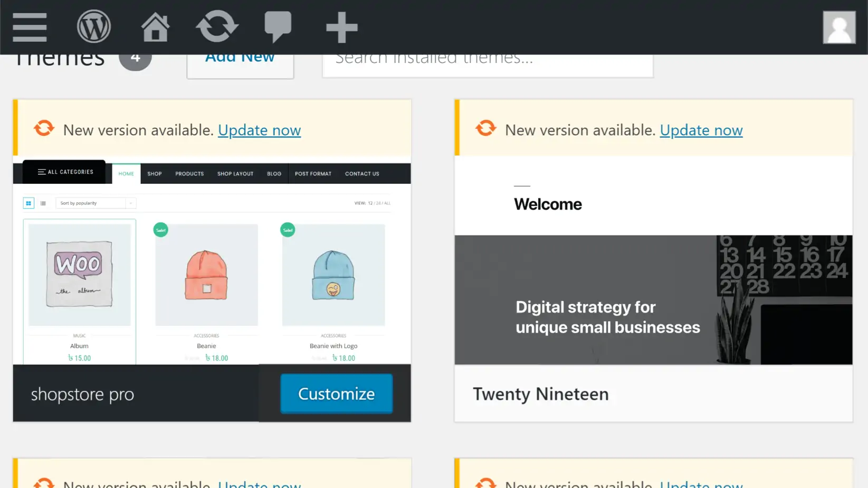
Task: Select PRODUCTS menu item in theme preview
Action: pos(189,174)
